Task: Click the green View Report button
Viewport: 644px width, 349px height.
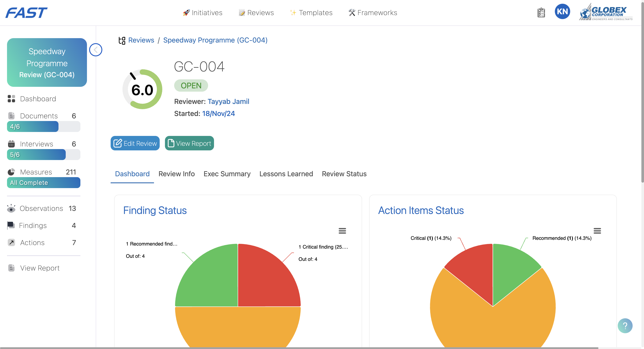Action: (x=189, y=143)
